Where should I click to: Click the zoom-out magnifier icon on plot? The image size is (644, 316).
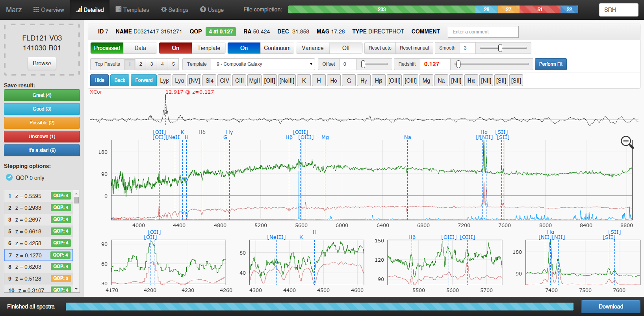coord(627,142)
